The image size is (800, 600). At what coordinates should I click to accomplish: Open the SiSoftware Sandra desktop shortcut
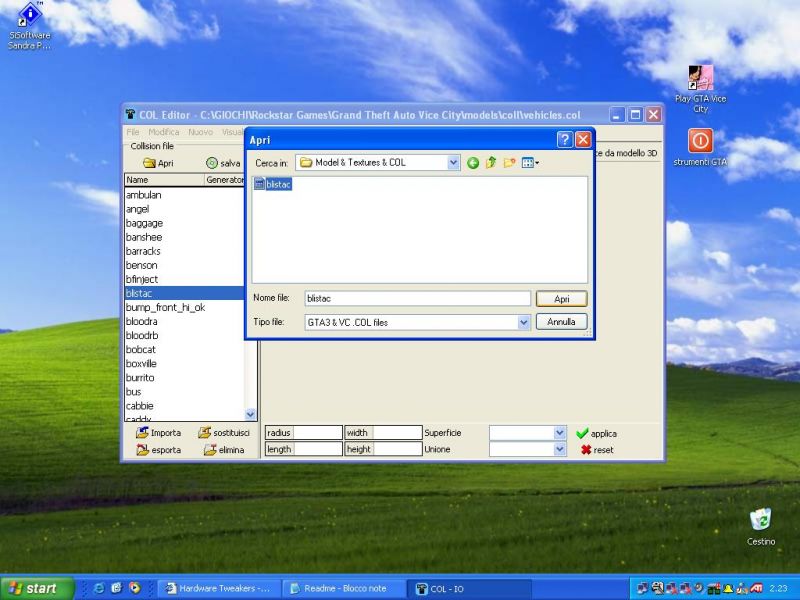(30, 26)
